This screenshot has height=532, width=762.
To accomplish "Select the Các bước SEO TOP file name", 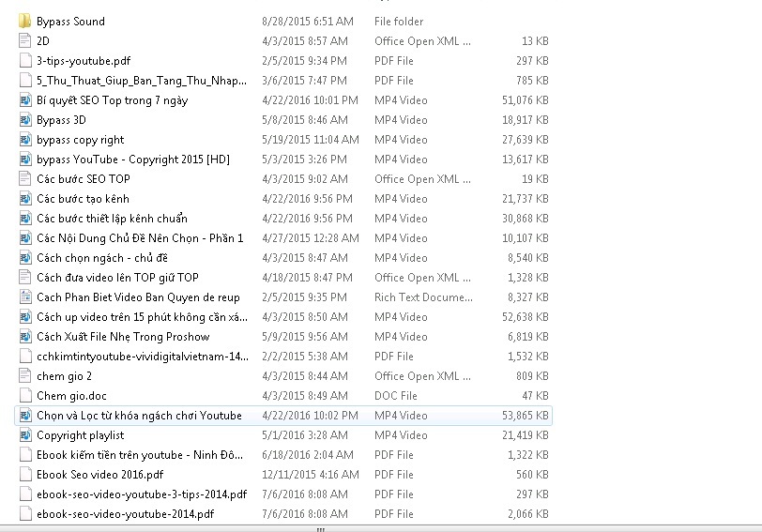I will pyautogui.click(x=84, y=179).
